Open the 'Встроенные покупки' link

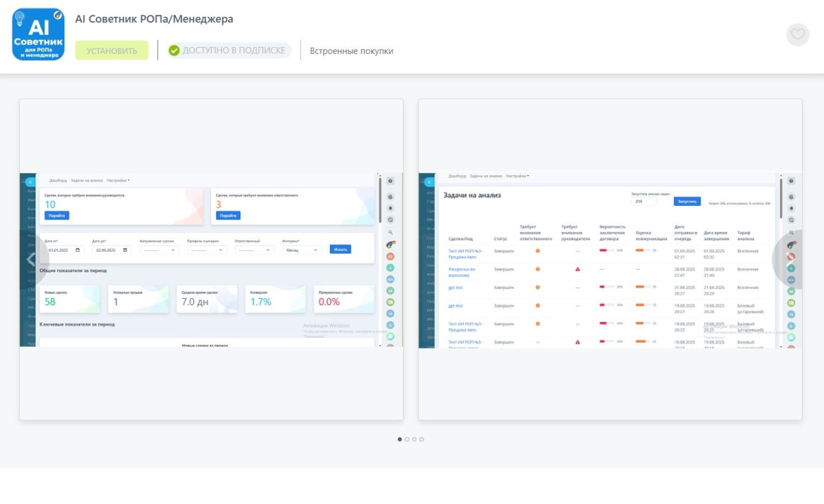351,51
